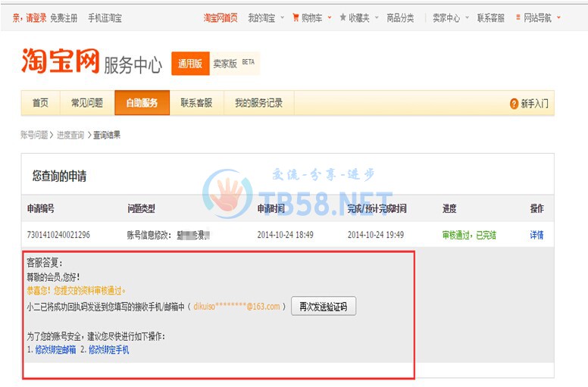This screenshot has width=588, height=387.
Task: Click completion time 2014-10-24 19:49
Action: point(376,235)
